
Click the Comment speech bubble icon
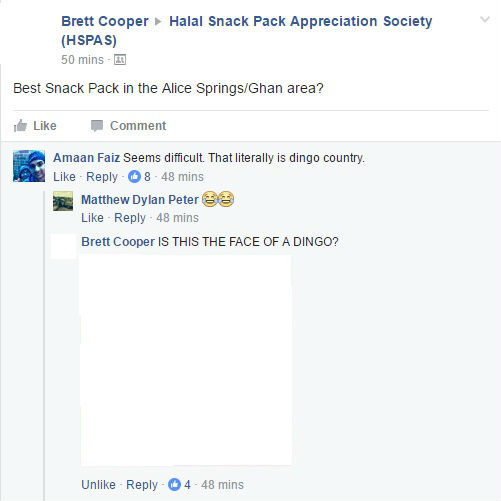97,126
